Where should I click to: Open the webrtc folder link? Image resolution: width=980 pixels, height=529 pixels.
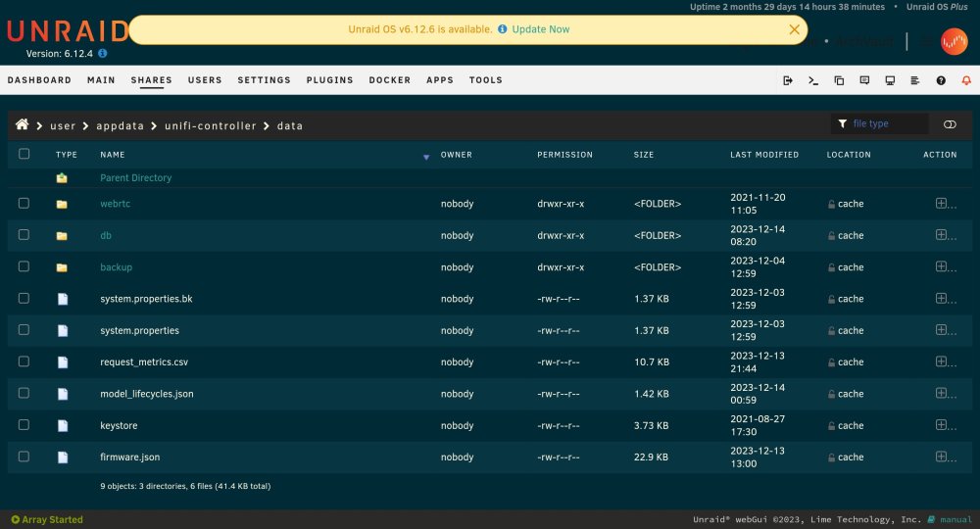coord(115,204)
